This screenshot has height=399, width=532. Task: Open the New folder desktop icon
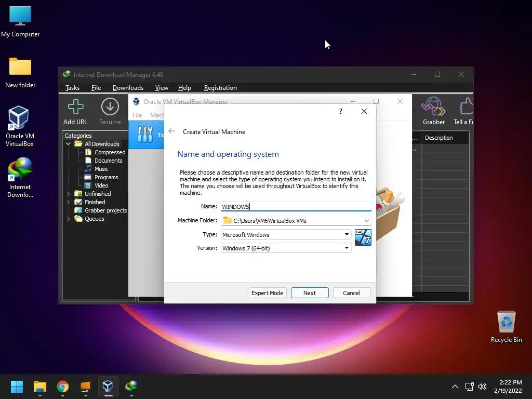tap(20, 73)
